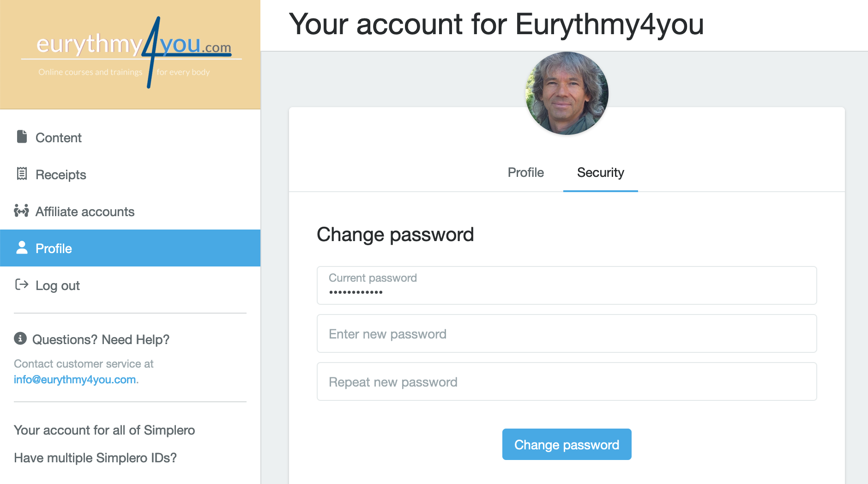
Task: Click the Log out arrow icon
Action: pos(22,284)
